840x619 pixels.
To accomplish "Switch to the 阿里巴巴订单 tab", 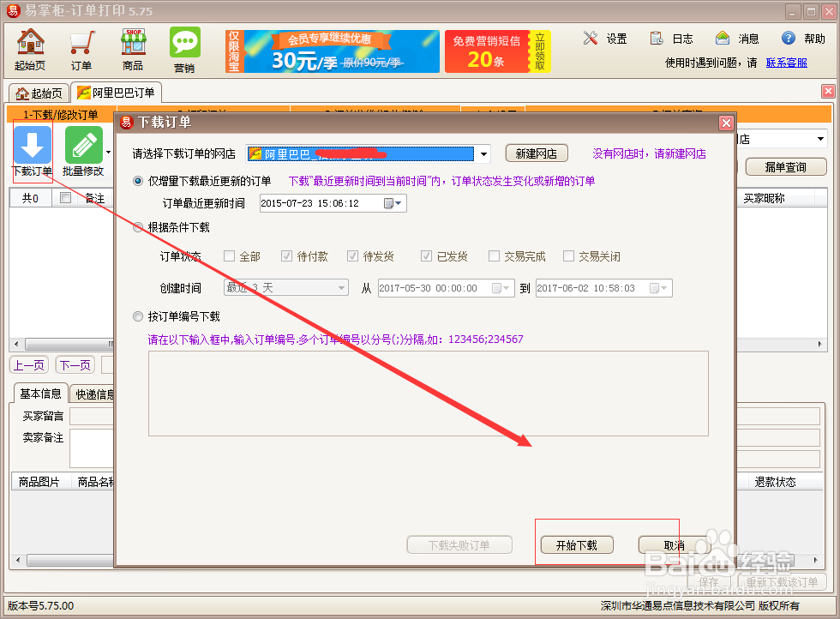I will [x=117, y=93].
